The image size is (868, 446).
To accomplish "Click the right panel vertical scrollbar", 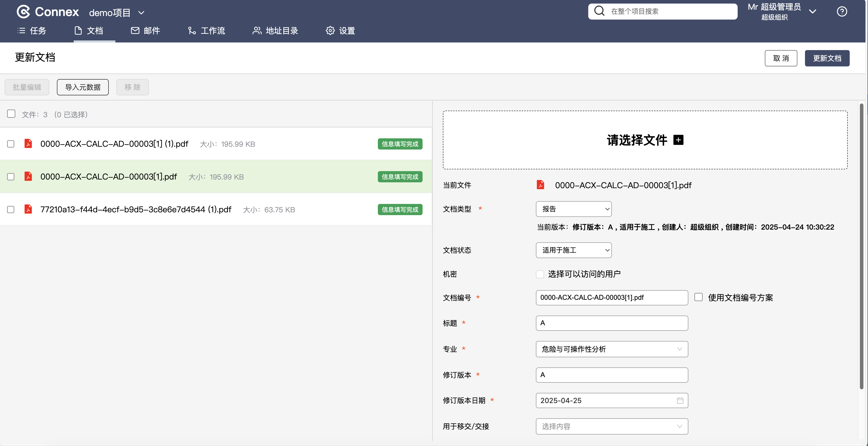I will pos(861,246).
